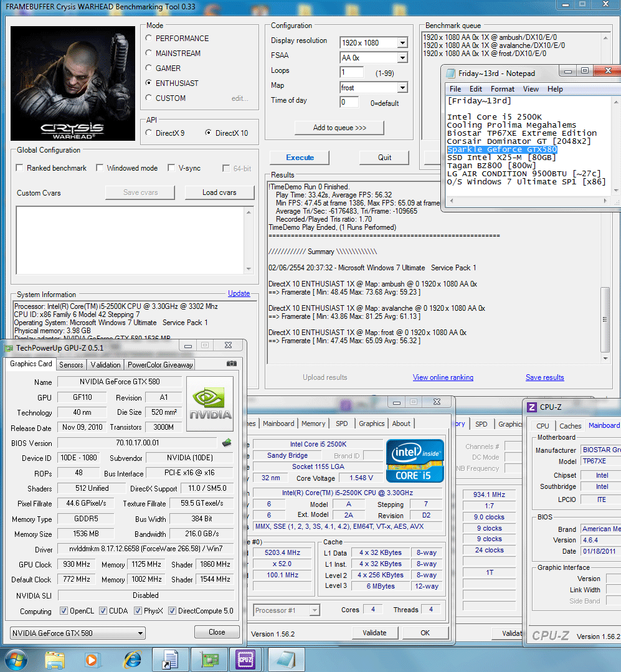The image size is (621, 672).
Task: Click the Load cvars button
Action: tap(219, 192)
